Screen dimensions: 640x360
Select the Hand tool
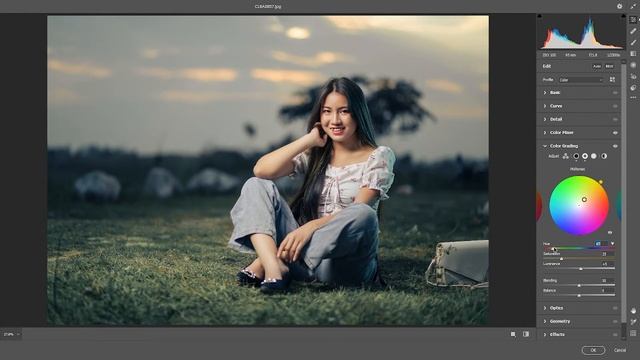[633, 311]
